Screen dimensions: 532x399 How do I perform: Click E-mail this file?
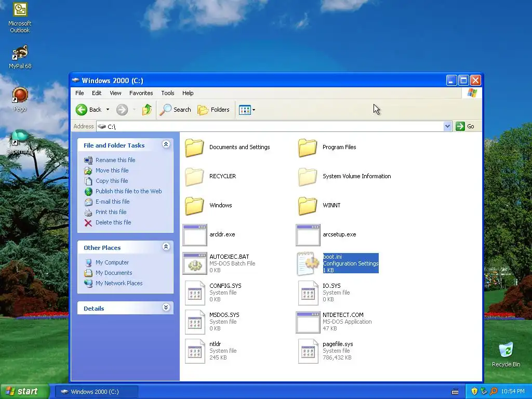tap(112, 202)
